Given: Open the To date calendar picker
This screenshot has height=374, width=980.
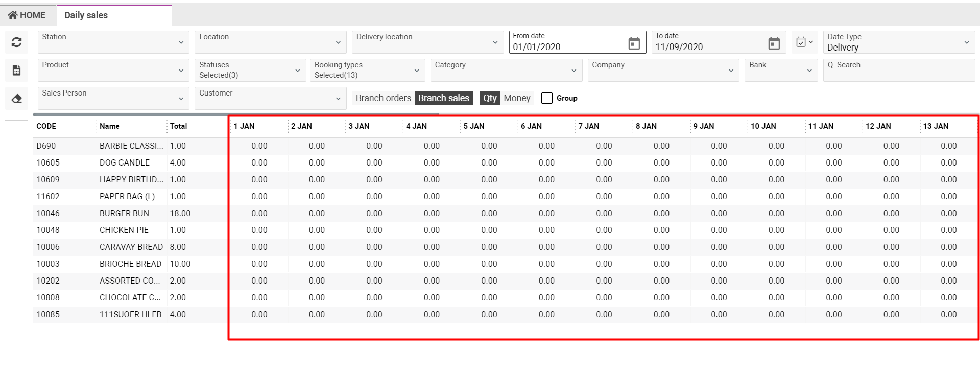Looking at the screenshot, I should pyautogui.click(x=774, y=43).
